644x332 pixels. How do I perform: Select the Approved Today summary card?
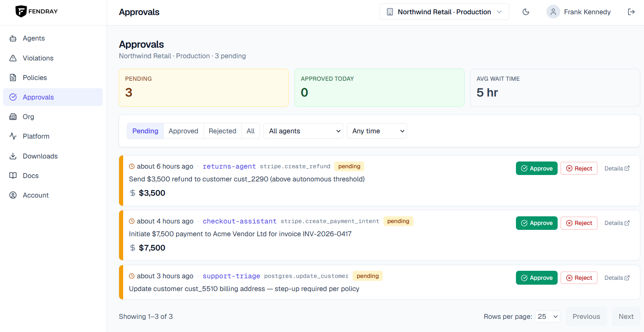(379, 88)
